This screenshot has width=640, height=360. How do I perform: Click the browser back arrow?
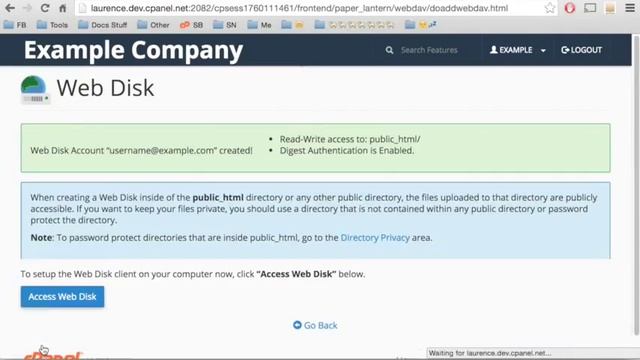[x=10, y=8]
